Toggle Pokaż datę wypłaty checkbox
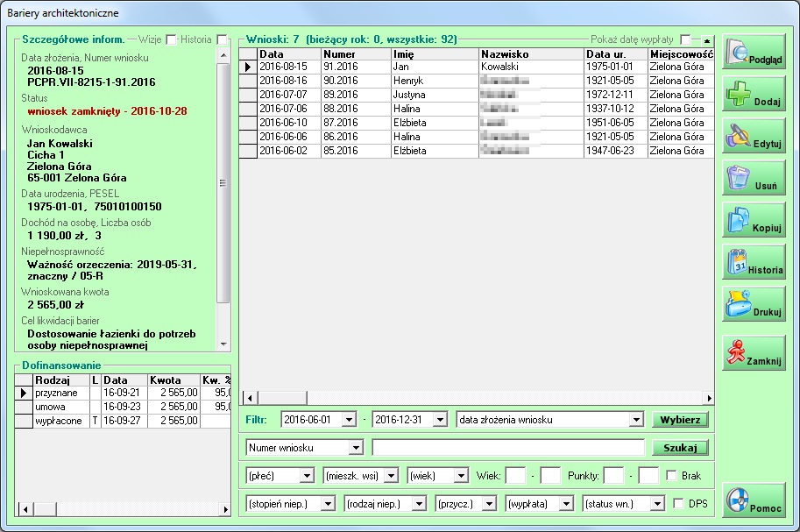Image resolution: width=800 pixels, height=532 pixels. [685, 39]
